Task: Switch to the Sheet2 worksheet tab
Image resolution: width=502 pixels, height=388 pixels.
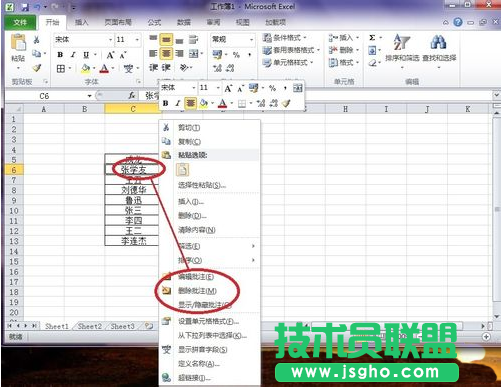Action: (89, 326)
